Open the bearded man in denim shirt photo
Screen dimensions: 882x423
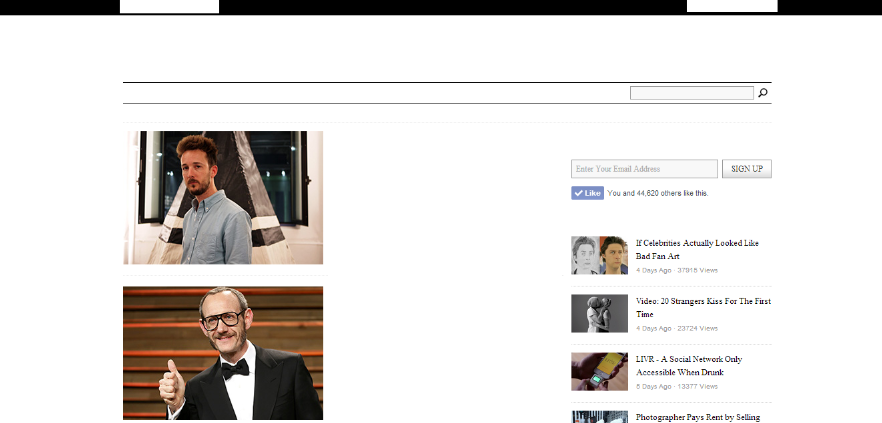click(x=223, y=197)
